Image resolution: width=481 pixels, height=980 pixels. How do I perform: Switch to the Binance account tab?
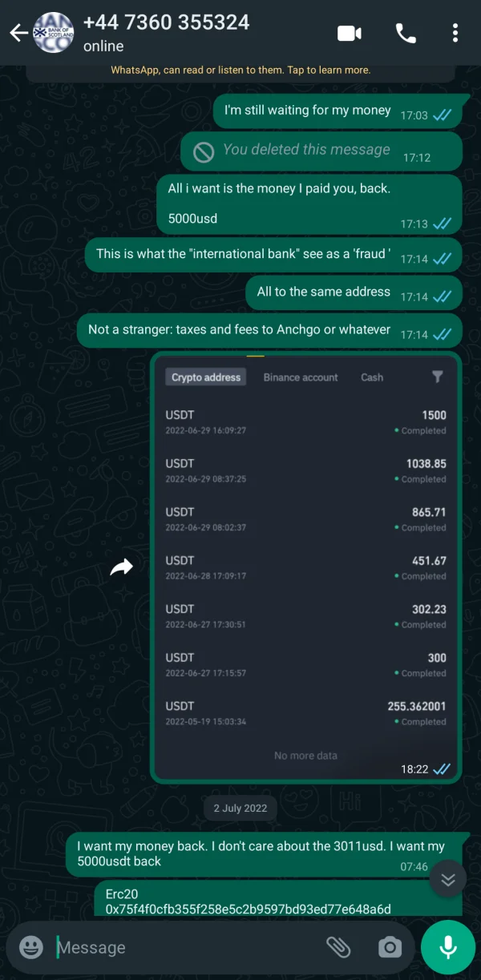click(x=301, y=377)
